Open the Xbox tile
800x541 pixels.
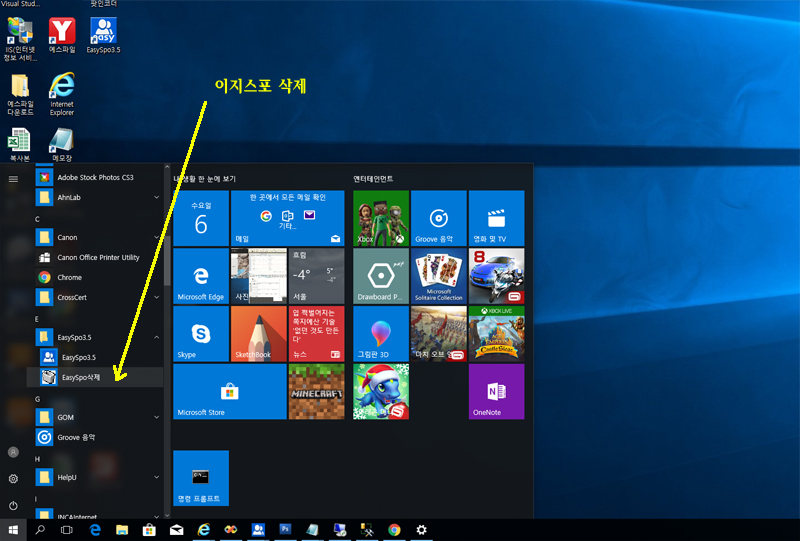[381, 218]
